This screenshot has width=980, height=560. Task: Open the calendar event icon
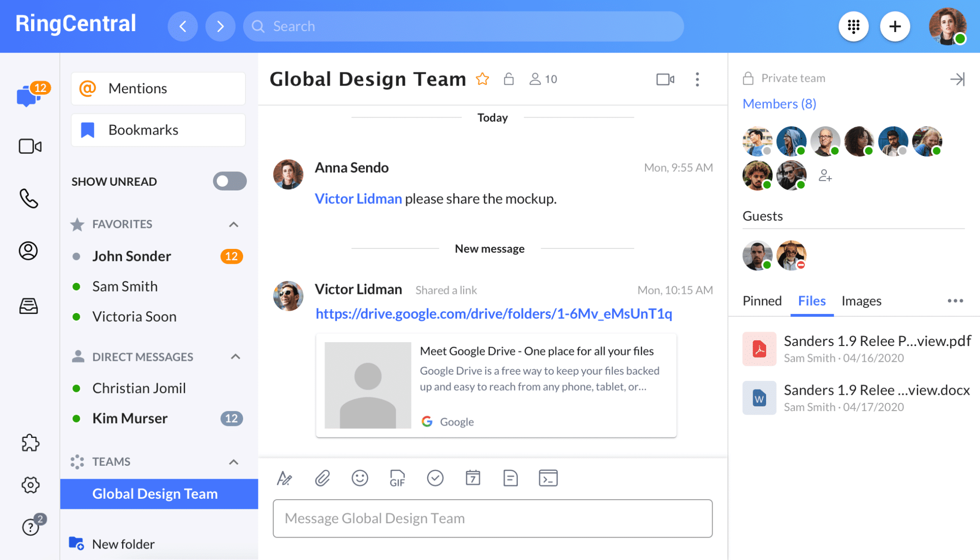[473, 478]
